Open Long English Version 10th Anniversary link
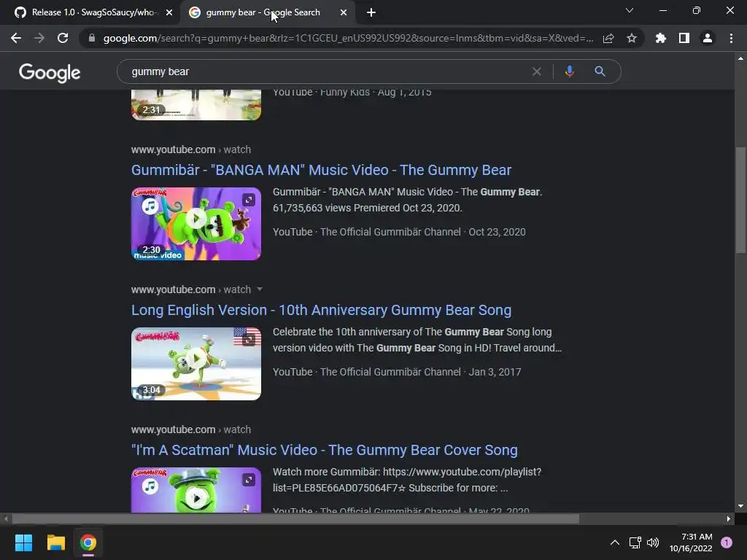Image resolution: width=747 pixels, height=560 pixels. pyautogui.click(x=321, y=310)
